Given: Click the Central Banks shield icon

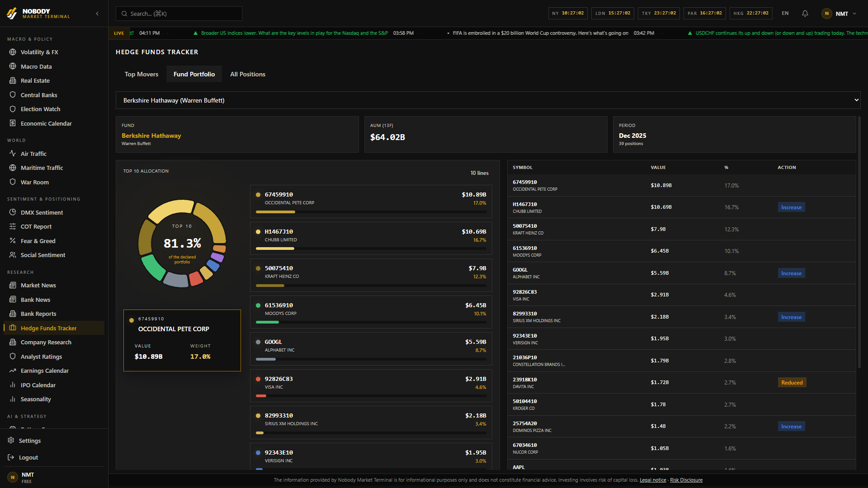Looking at the screenshot, I should coord(13,95).
